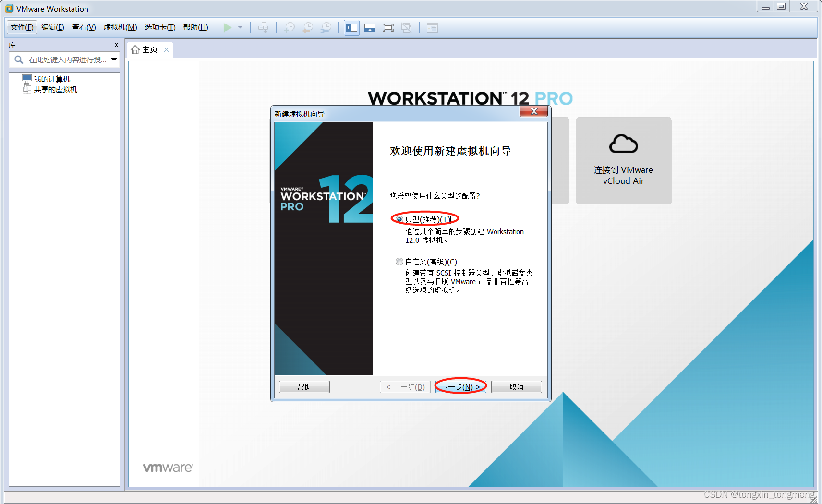Image resolution: width=822 pixels, height=504 pixels.
Task: Select 我的计算机 in library tree
Action: (52, 79)
